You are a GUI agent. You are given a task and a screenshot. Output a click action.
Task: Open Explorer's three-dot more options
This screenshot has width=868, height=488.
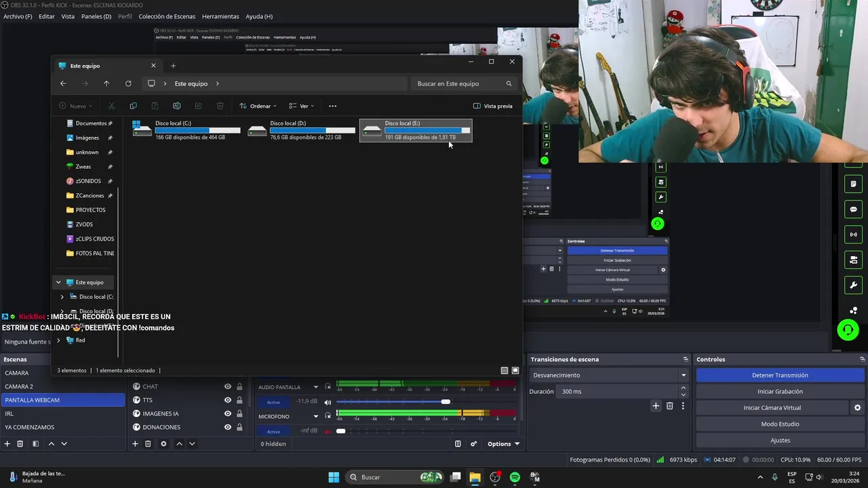(x=332, y=106)
